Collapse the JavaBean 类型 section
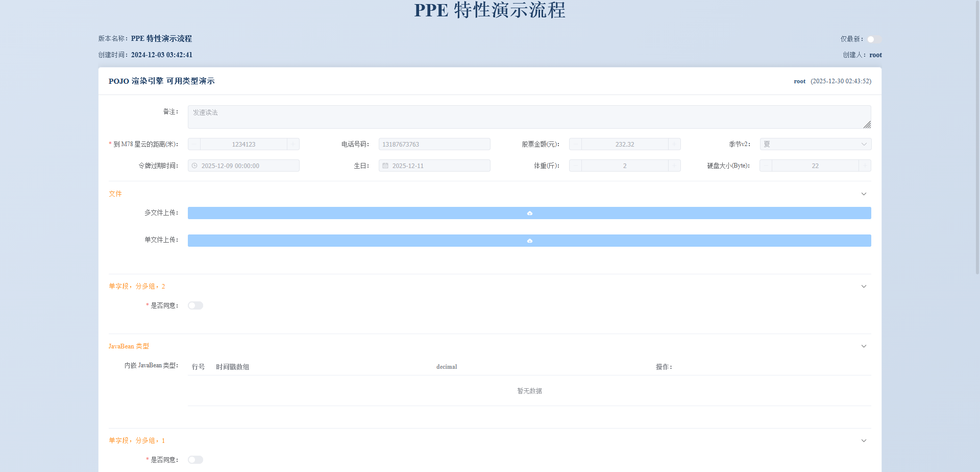 coord(864,346)
